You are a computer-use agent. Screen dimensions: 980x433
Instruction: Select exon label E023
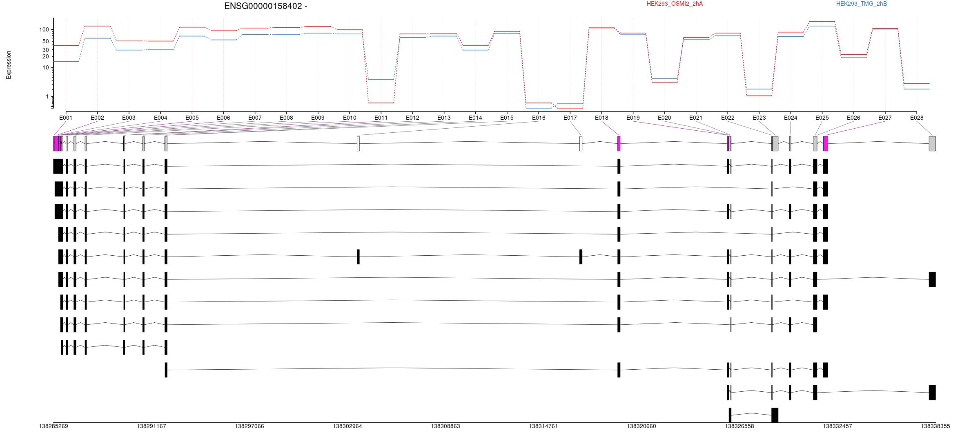pyautogui.click(x=759, y=118)
